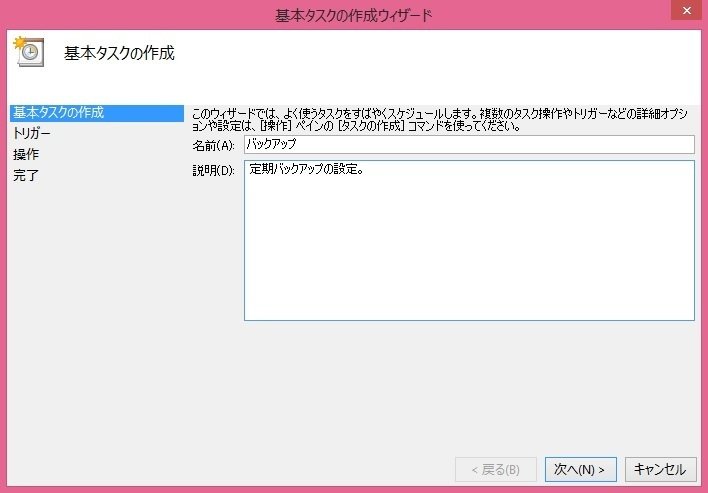Click the 名前 input field with バックアップ

click(x=469, y=144)
